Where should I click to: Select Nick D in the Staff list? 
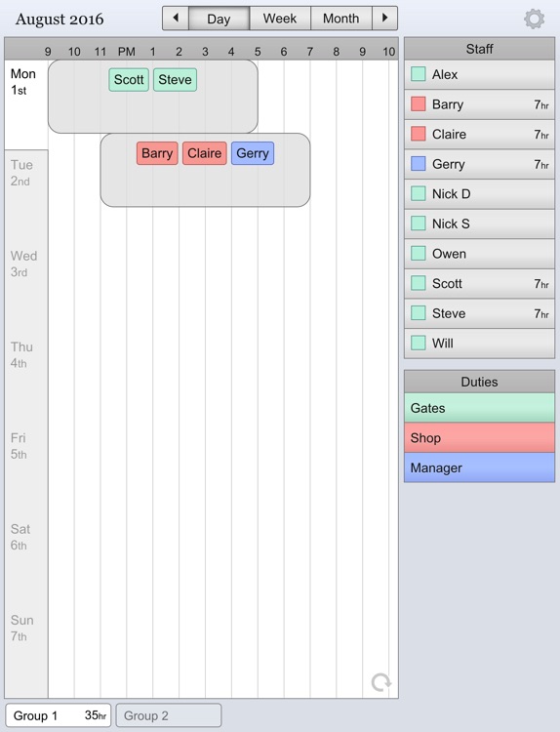tap(479, 194)
